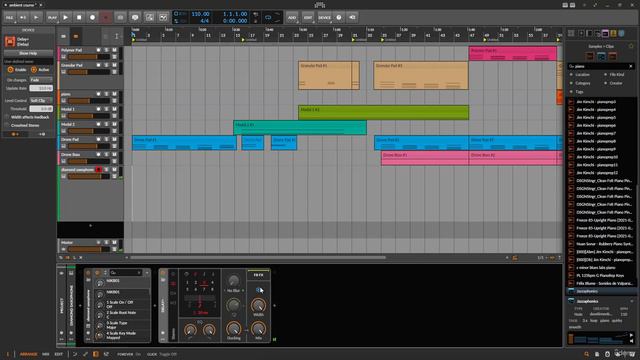This screenshot has height=360, width=640.
Task: Select the Jazzaphonics result in browser
Action: [601, 291]
